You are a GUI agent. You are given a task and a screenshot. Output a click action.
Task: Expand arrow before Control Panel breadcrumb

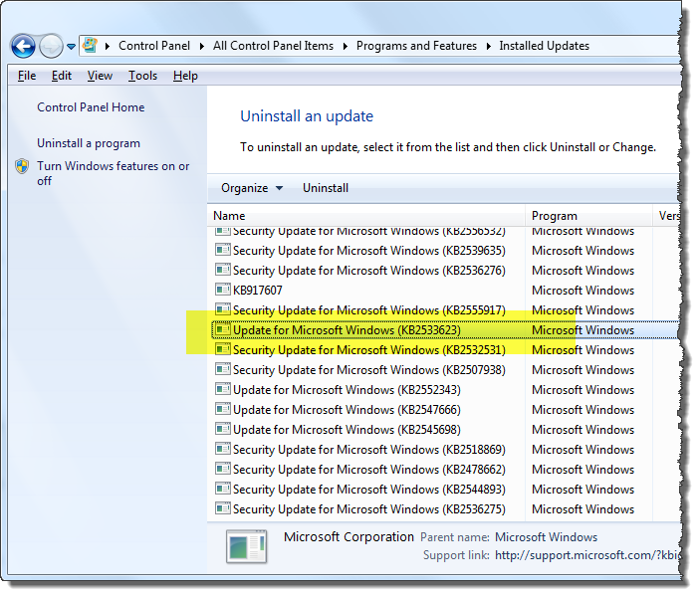tap(108, 46)
